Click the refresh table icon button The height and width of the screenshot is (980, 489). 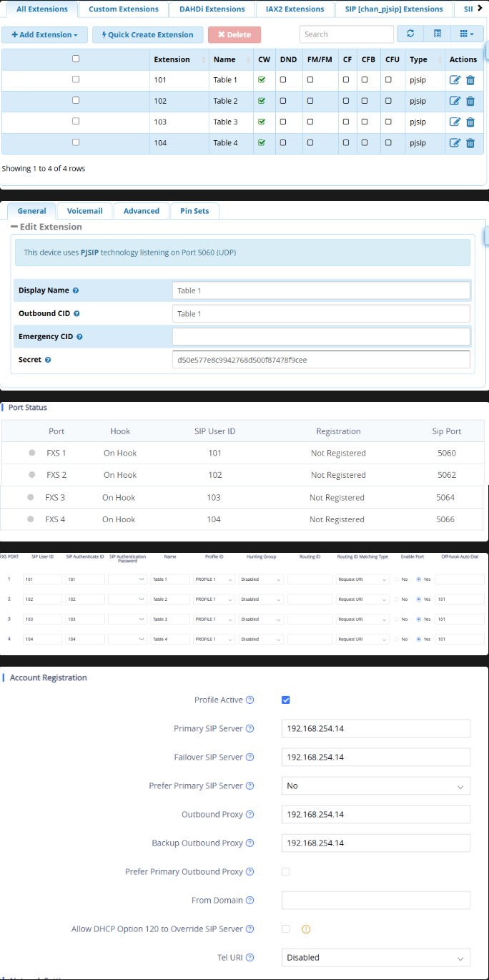click(x=410, y=34)
